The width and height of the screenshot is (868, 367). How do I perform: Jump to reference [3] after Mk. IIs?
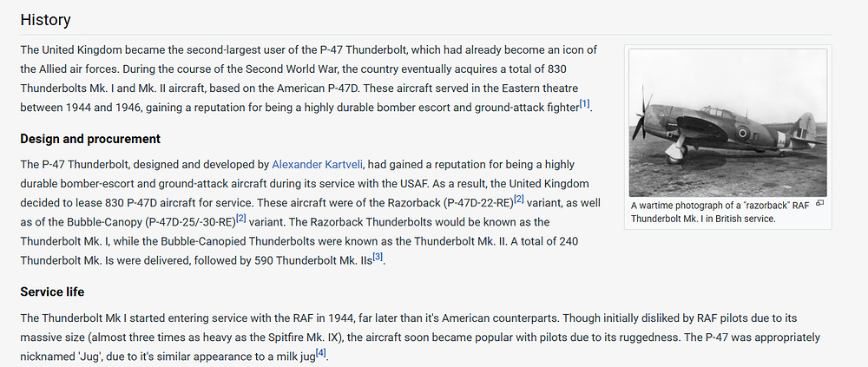pyautogui.click(x=378, y=257)
